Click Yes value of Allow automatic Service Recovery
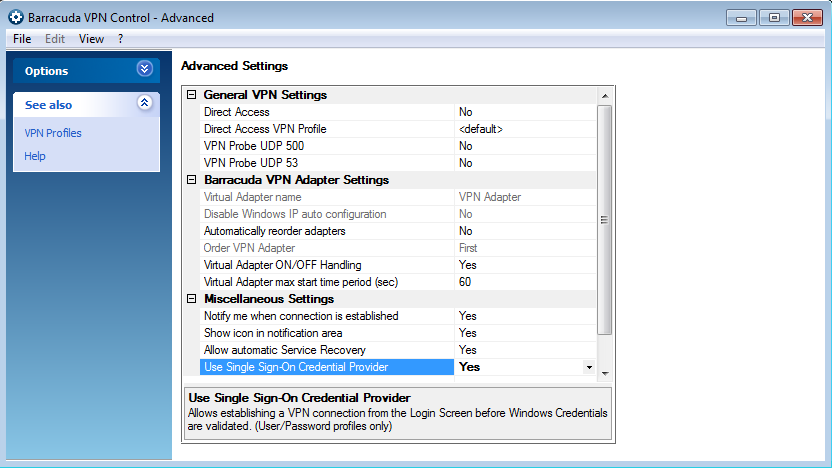The height and width of the screenshot is (468, 833). (x=468, y=350)
